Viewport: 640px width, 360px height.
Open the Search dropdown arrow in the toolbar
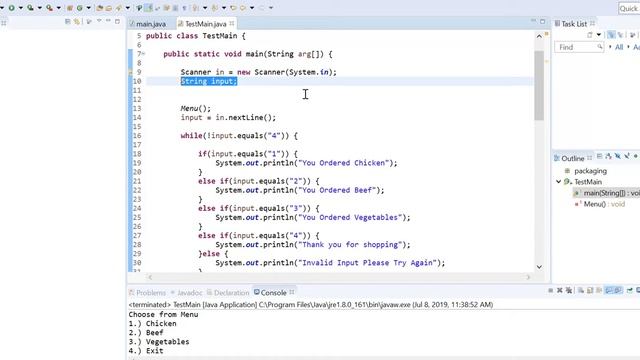[x=128, y=8]
